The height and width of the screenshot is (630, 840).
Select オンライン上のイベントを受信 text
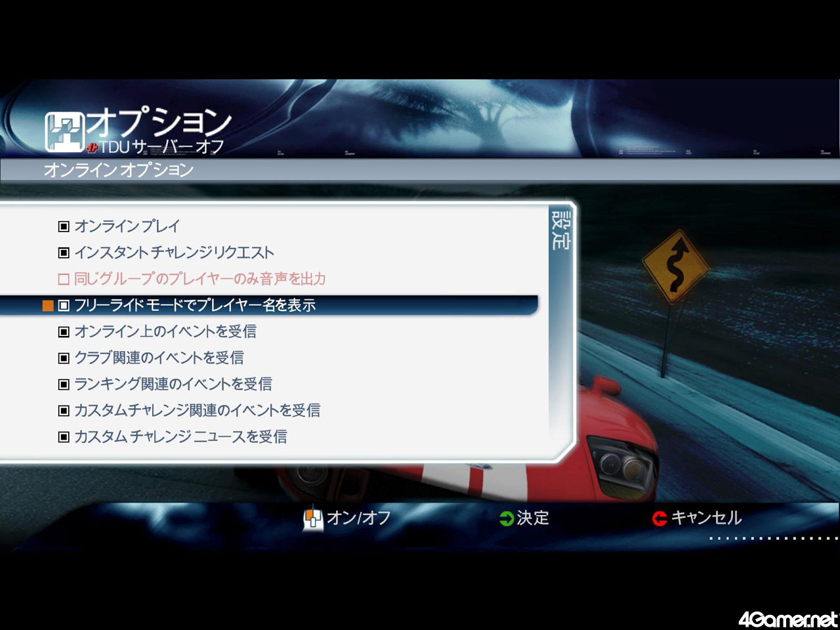[165, 331]
